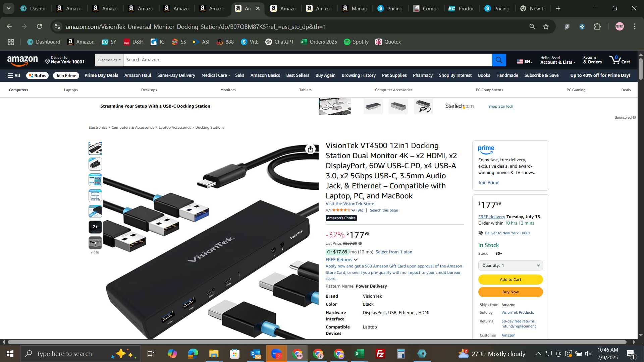Open Best Sellers in the navigation
Viewport: 644px width, 362px height.
point(298,75)
